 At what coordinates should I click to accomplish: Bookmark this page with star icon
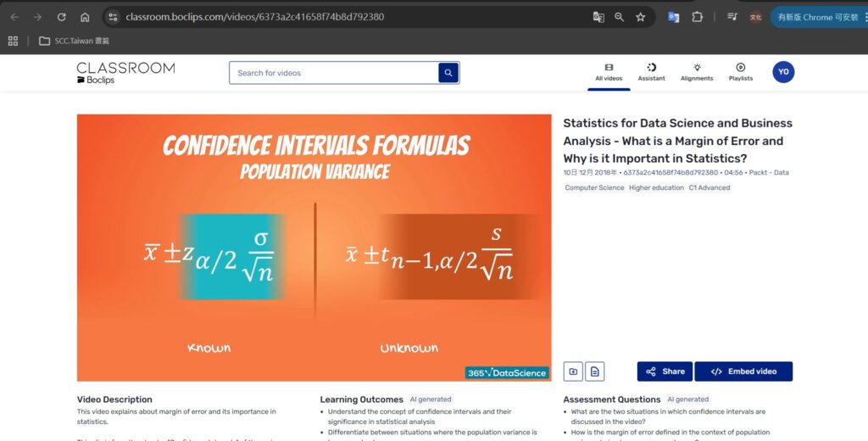(641, 17)
